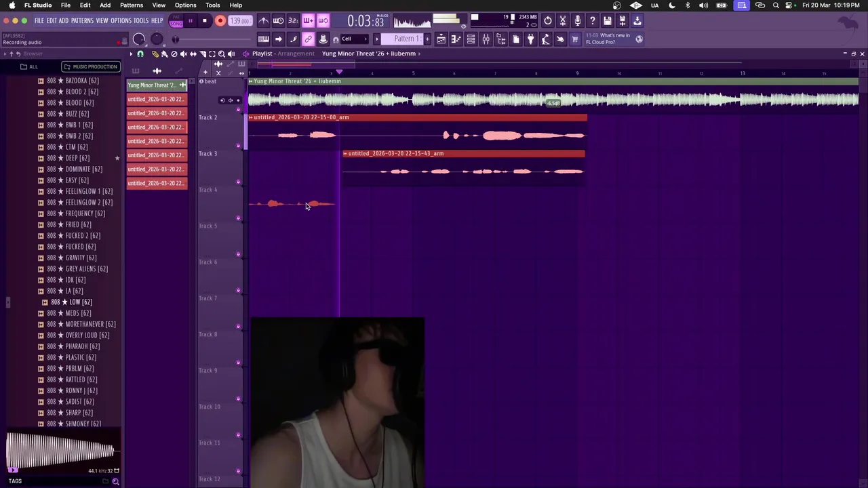Toggle the 3-2-1 countdown before recording

[x=293, y=21]
